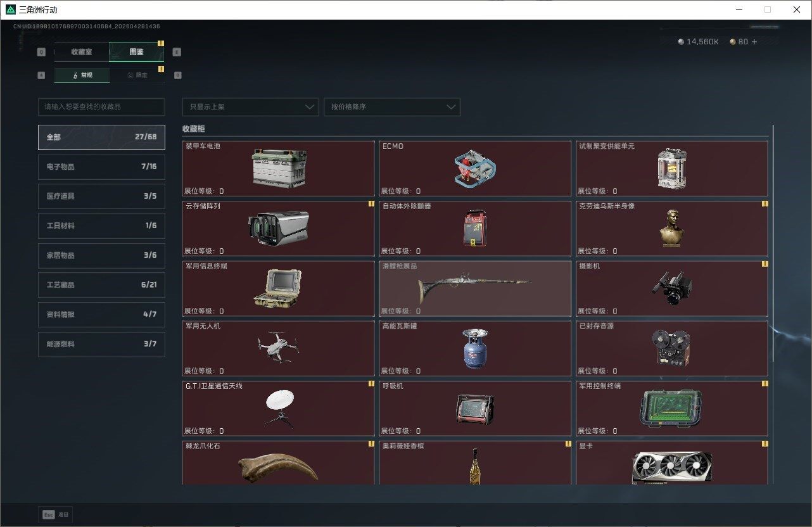Click the plus icon to add currency
The image size is (812, 527).
pyautogui.click(x=754, y=42)
